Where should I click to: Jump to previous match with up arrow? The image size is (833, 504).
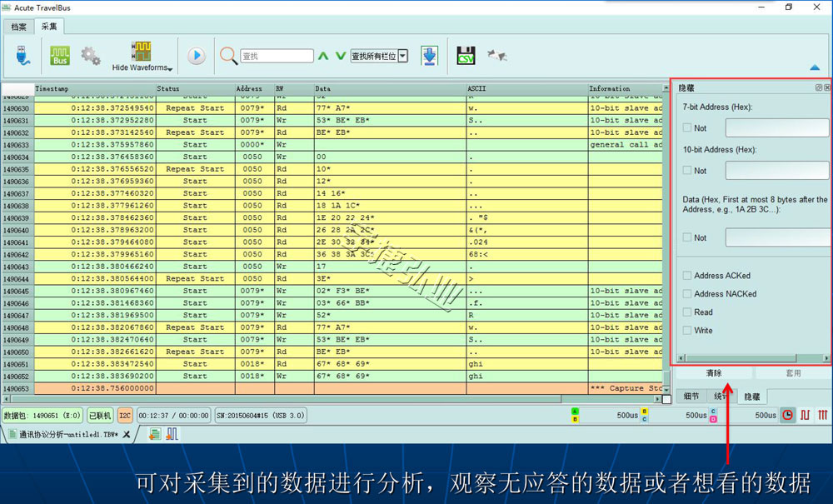[x=323, y=56]
